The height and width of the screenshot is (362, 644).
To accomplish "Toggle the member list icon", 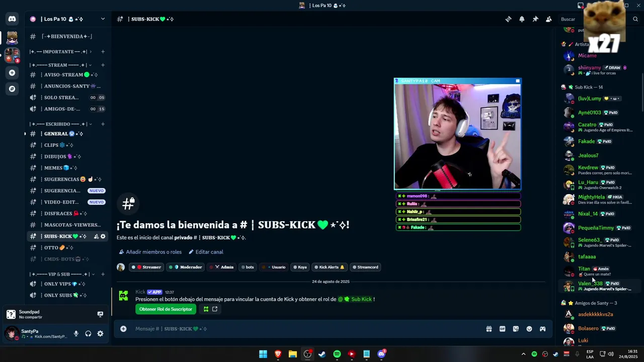I will point(549,19).
